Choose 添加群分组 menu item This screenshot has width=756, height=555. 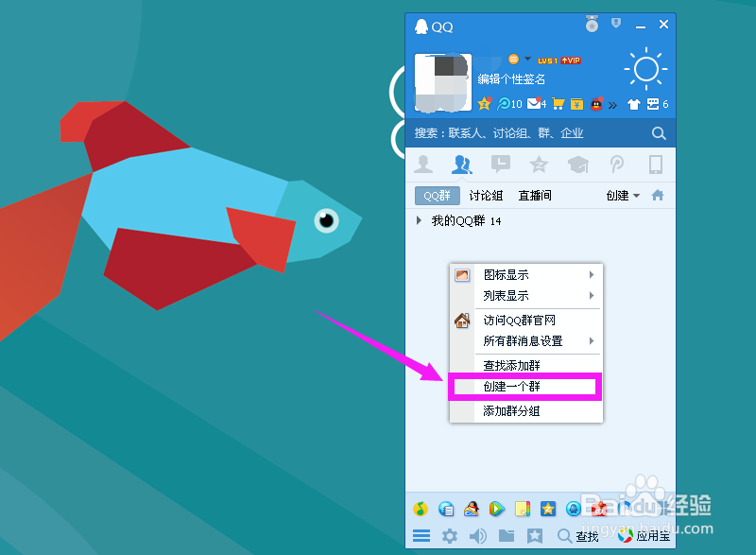click(x=526, y=411)
